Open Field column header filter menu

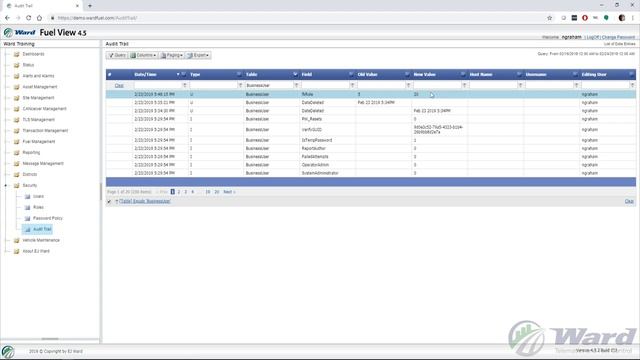(x=351, y=74)
